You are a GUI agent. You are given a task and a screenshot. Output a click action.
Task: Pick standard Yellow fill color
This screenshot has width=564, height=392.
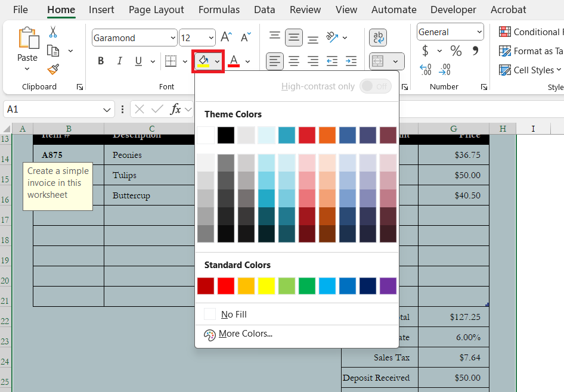pyautogui.click(x=266, y=286)
